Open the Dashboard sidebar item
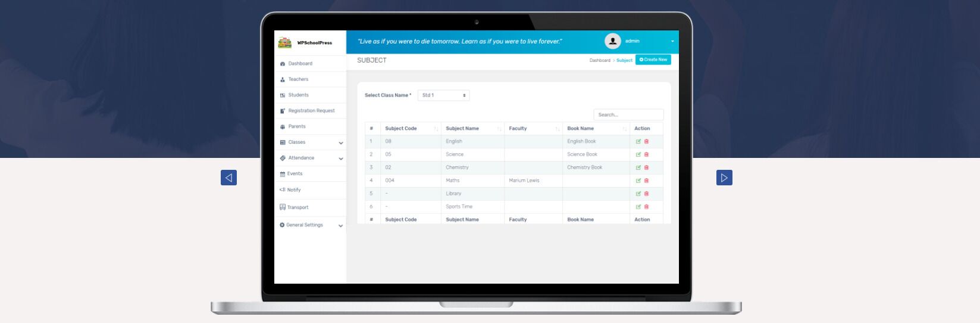Image resolution: width=980 pixels, height=323 pixels. coord(310,64)
